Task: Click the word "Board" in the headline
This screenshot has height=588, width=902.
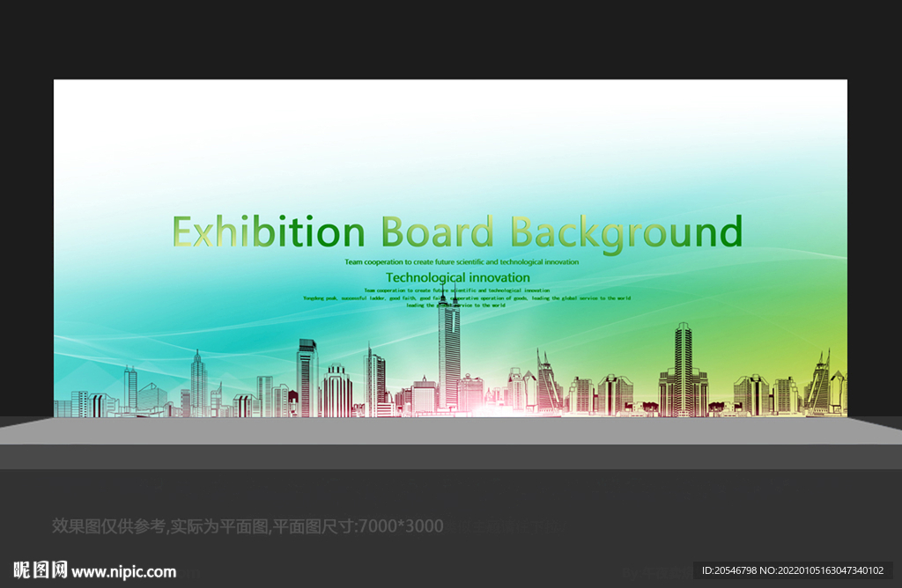Action: pos(437,231)
